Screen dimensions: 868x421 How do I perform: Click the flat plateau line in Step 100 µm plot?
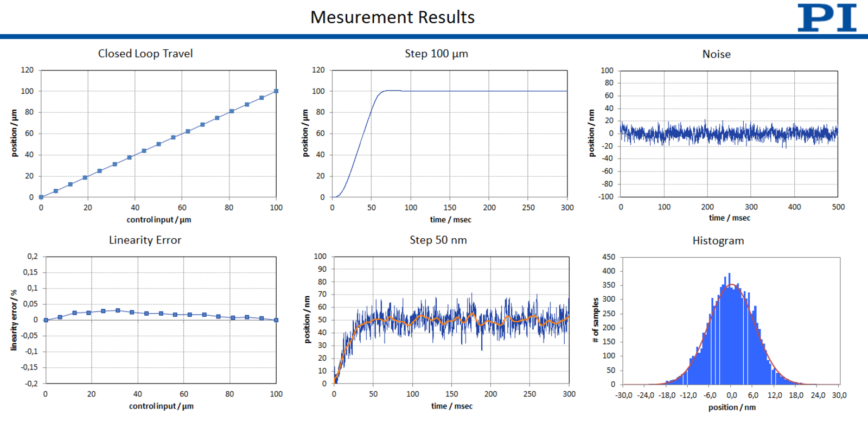click(488, 91)
